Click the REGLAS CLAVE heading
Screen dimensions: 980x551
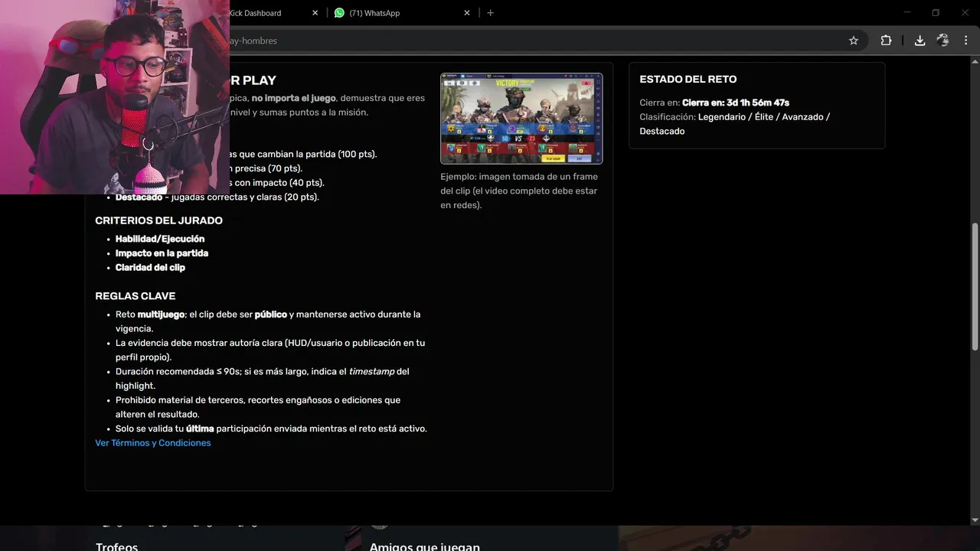click(x=136, y=296)
